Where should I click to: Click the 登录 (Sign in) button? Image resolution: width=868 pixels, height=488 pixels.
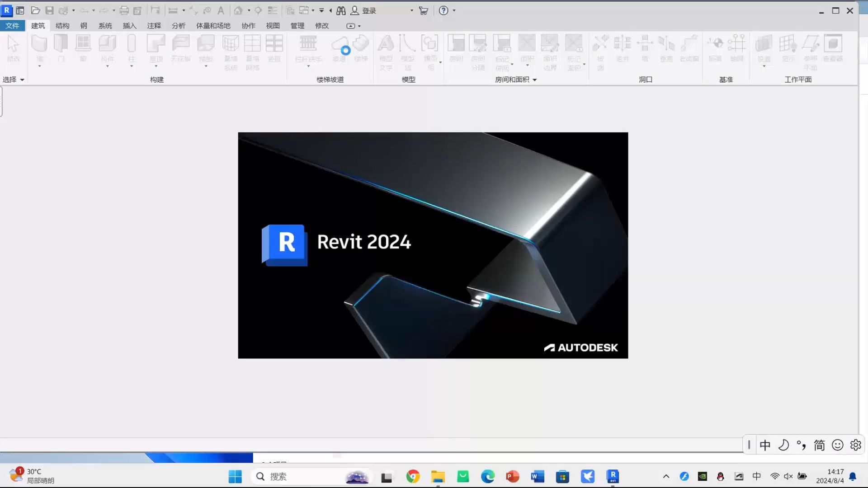coord(364,10)
